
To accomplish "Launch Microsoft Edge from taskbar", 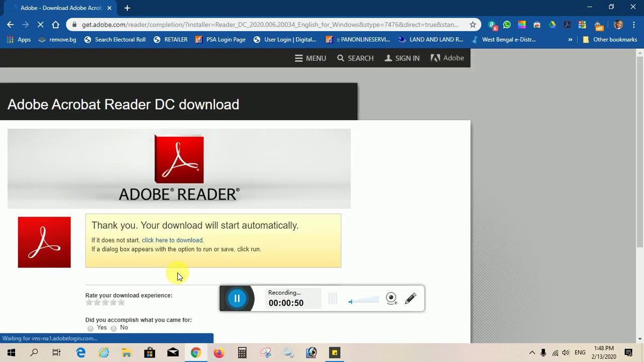I will 80,353.
